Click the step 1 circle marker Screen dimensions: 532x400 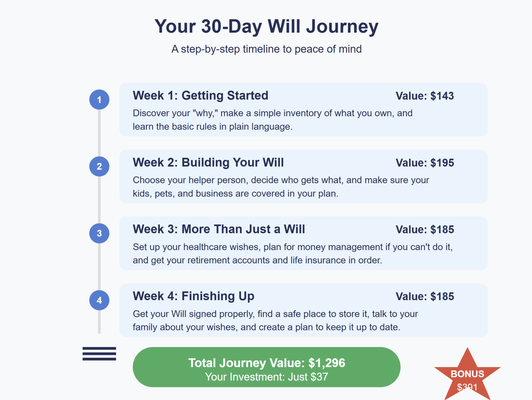pos(99,100)
